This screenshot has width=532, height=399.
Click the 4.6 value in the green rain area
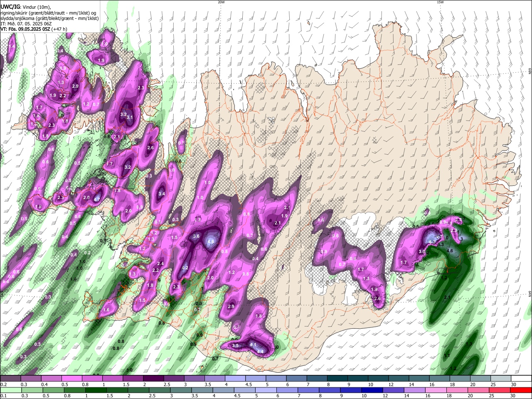(x=450, y=251)
